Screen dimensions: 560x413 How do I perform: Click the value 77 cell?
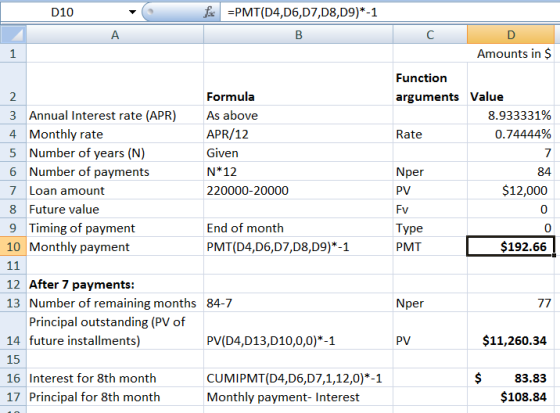[511, 303]
